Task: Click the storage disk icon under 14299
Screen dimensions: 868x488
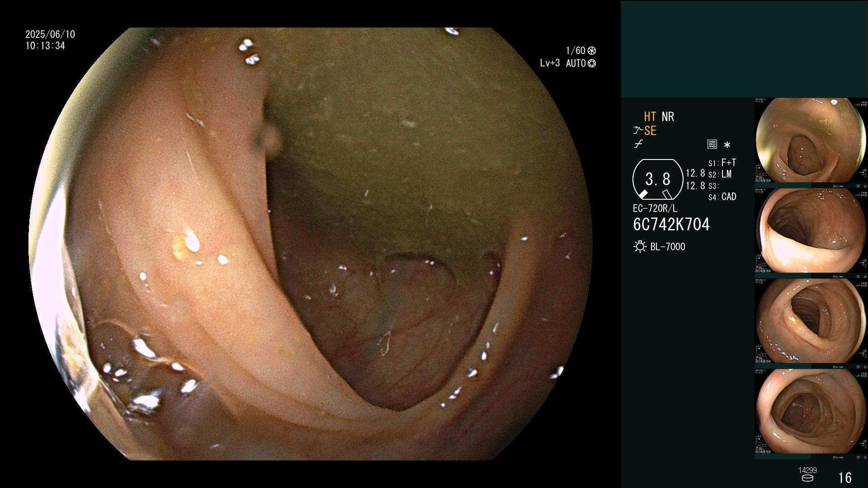Action: point(807,478)
